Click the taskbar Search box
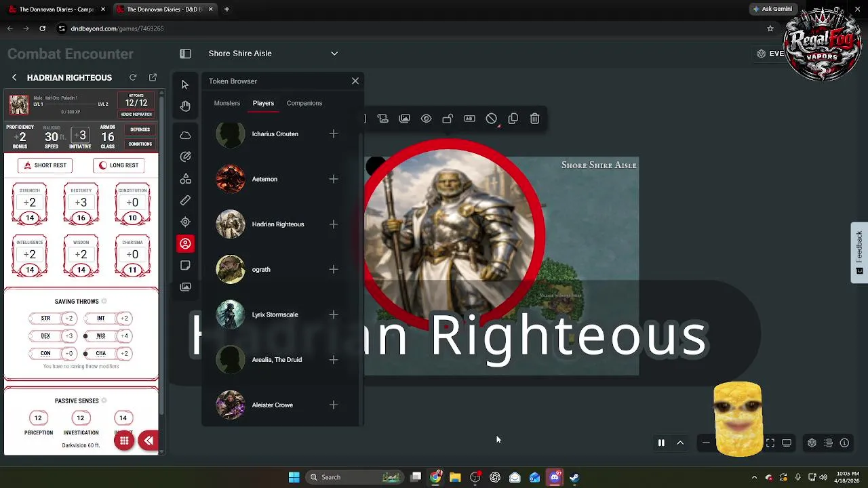The height and width of the screenshot is (488, 868). [355, 477]
